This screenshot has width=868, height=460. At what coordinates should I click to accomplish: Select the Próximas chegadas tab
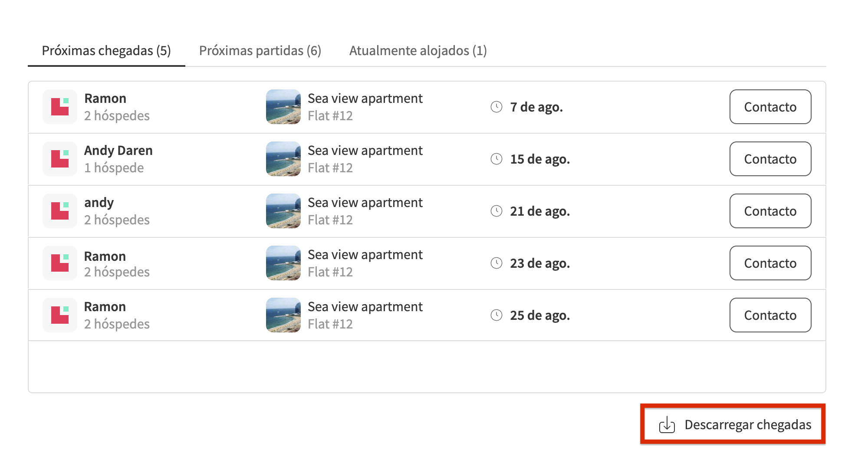[x=106, y=50]
